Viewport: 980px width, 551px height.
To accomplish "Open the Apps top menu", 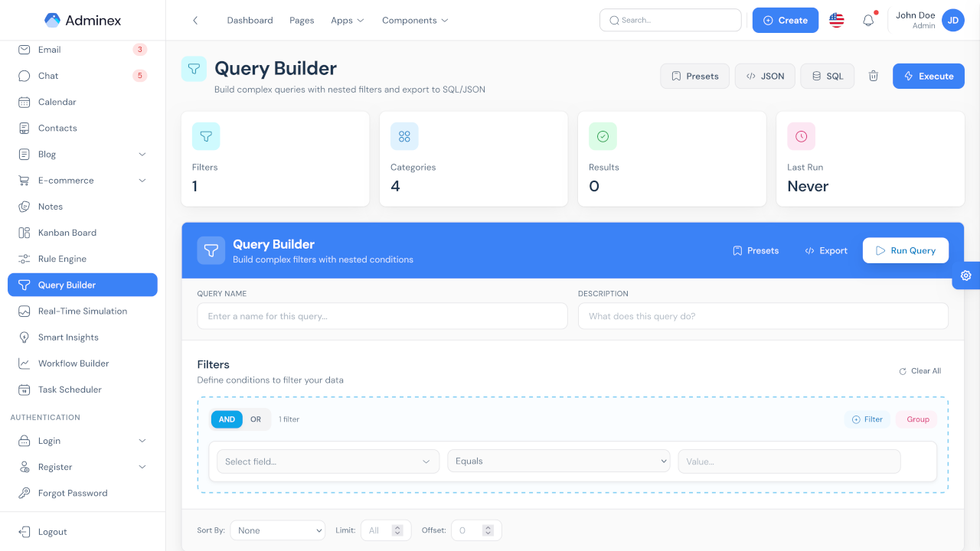I will click(x=348, y=21).
